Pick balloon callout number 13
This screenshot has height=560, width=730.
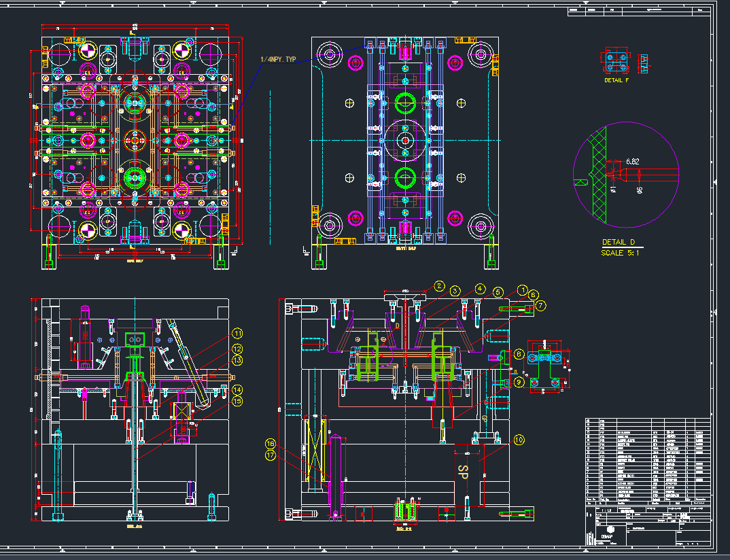[x=237, y=360]
